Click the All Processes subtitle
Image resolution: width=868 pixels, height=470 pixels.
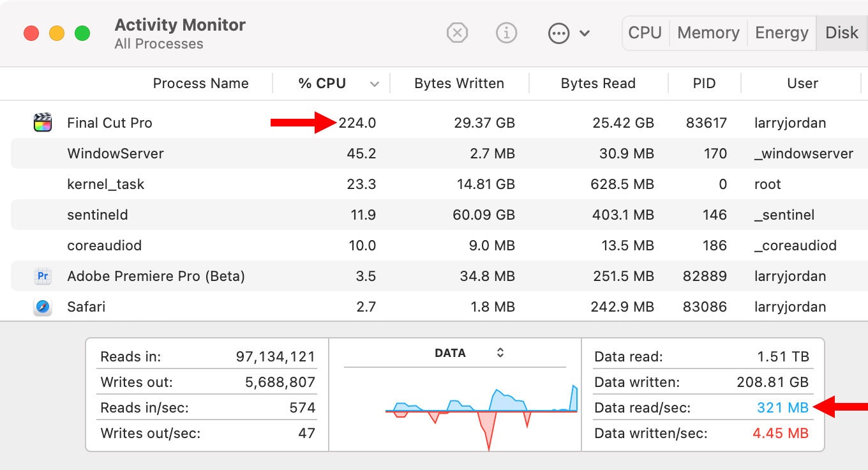(159, 44)
